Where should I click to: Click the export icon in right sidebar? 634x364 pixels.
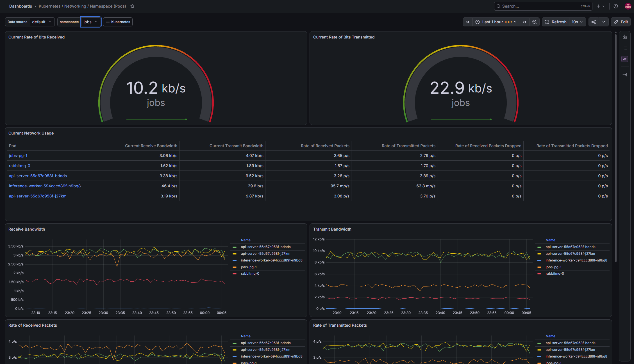click(625, 37)
